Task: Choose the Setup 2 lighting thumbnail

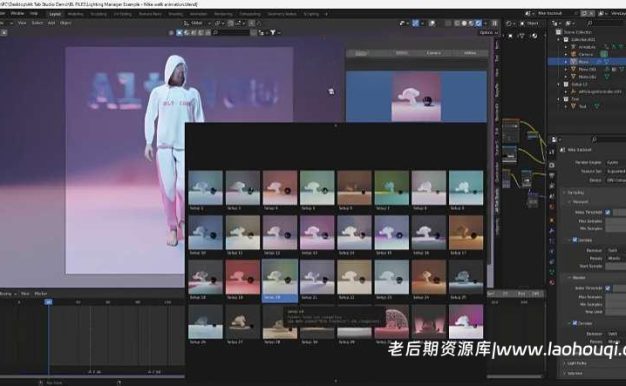Action: point(206,188)
